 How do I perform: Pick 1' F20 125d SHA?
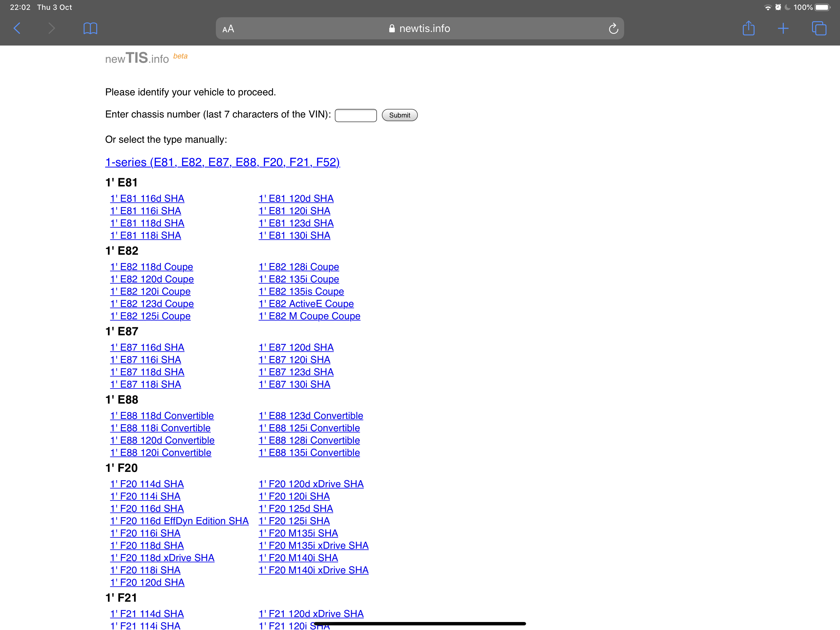tap(296, 508)
